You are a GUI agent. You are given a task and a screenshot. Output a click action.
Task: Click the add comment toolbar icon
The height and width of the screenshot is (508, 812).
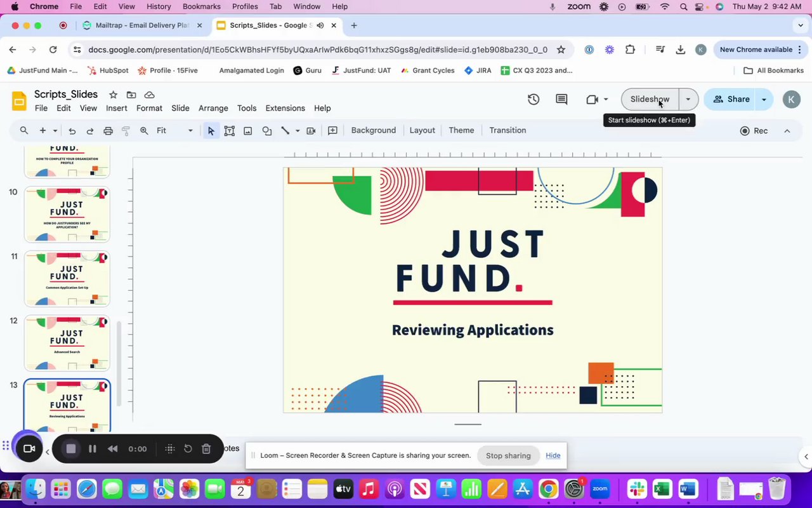(332, 131)
